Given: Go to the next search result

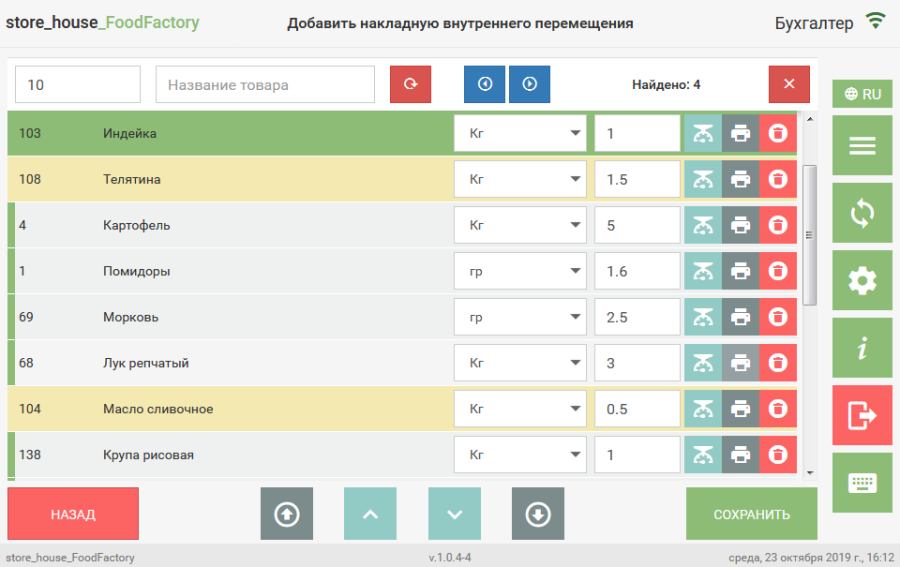Looking at the screenshot, I should point(530,84).
